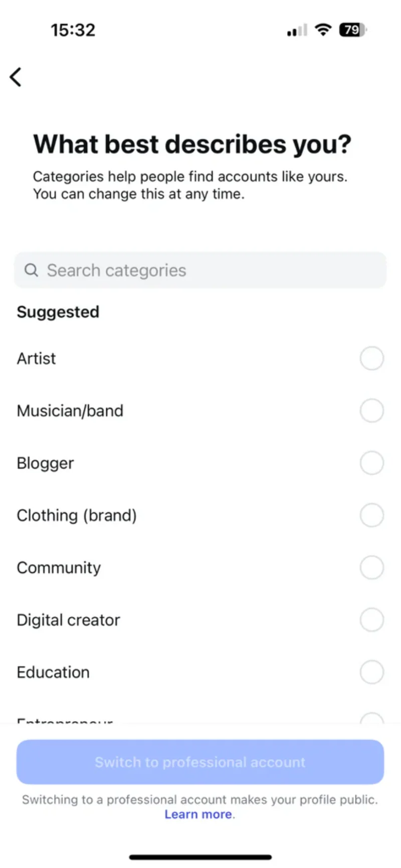Select the Musician/band radio button
Screen dimensions: 401x868
coord(371,410)
